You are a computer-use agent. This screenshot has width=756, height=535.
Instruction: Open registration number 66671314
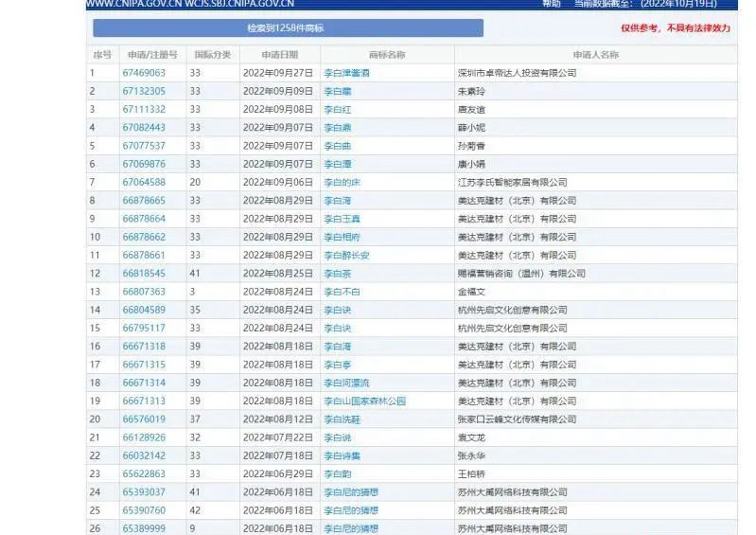144,383
